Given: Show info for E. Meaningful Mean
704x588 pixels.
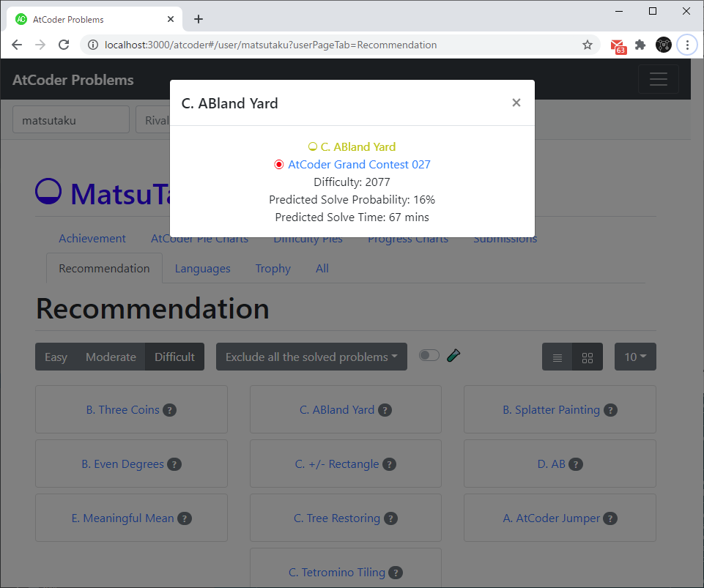Looking at the screenshot, I should pyautogui.click(x=185, y=518).
